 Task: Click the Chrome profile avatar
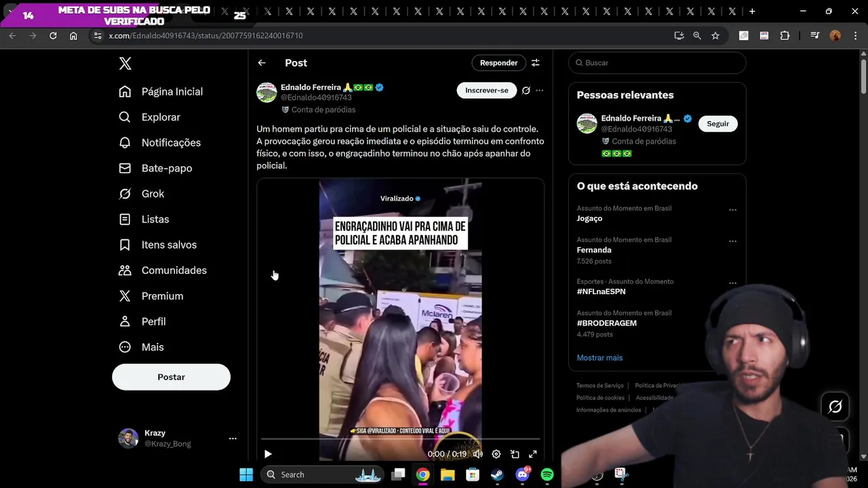pyautogui.click(x=835, y=35)
